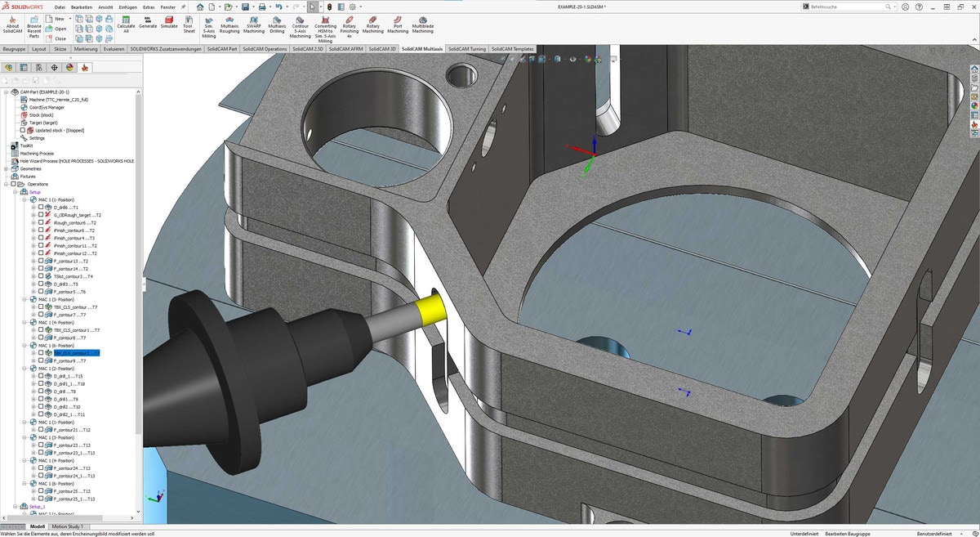980x537 pixels.
Task: Open the New dropdown arrow
Action: pyautogui.click(x=69, y=18)
